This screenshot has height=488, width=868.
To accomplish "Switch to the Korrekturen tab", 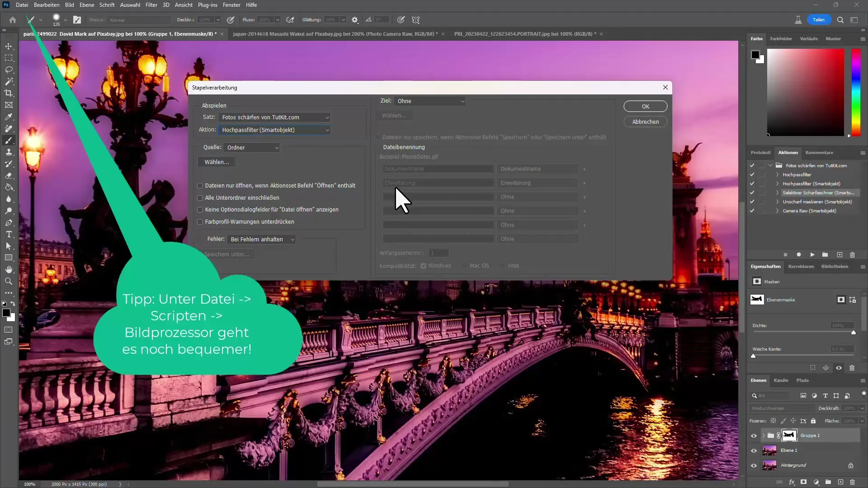I will point(801,267).
